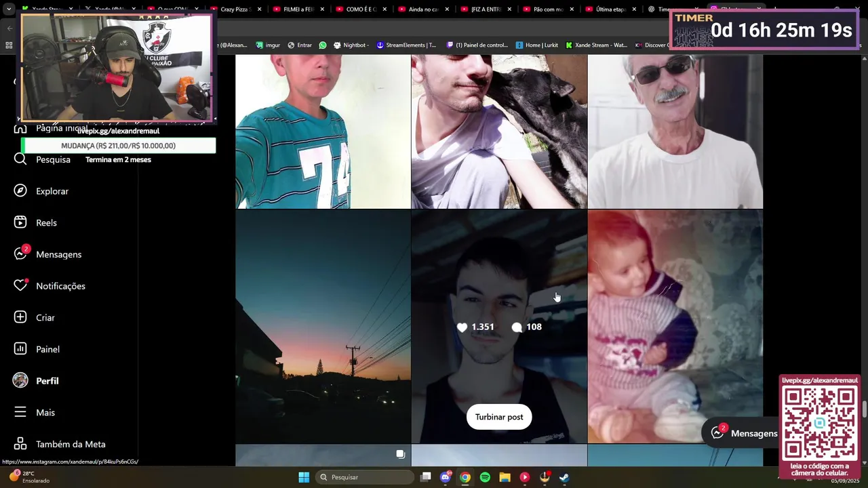Image resolution: width=868 pixels, height=488 pixels.
Task: Open the Xande Stream Kick bookmark
Action: (x=597, y=45)
